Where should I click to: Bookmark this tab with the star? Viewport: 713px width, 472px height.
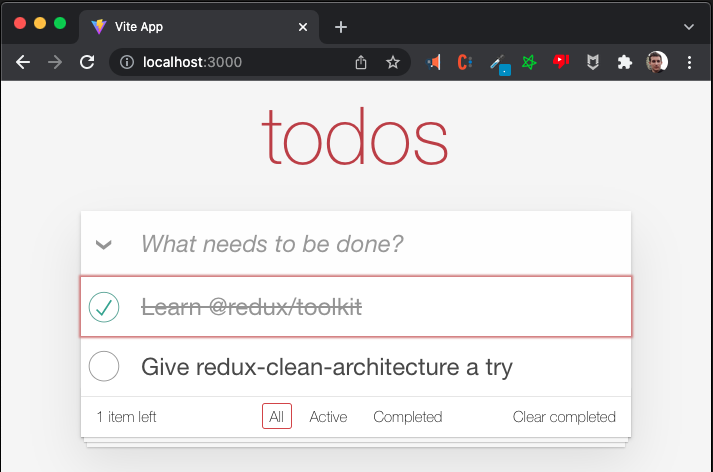point(393,62)
